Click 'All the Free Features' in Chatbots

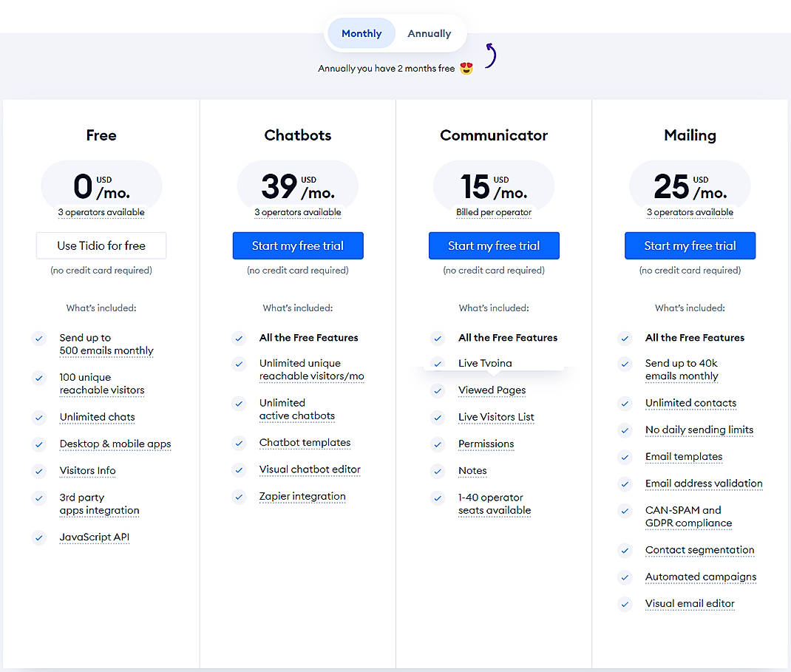pos(309,338)
